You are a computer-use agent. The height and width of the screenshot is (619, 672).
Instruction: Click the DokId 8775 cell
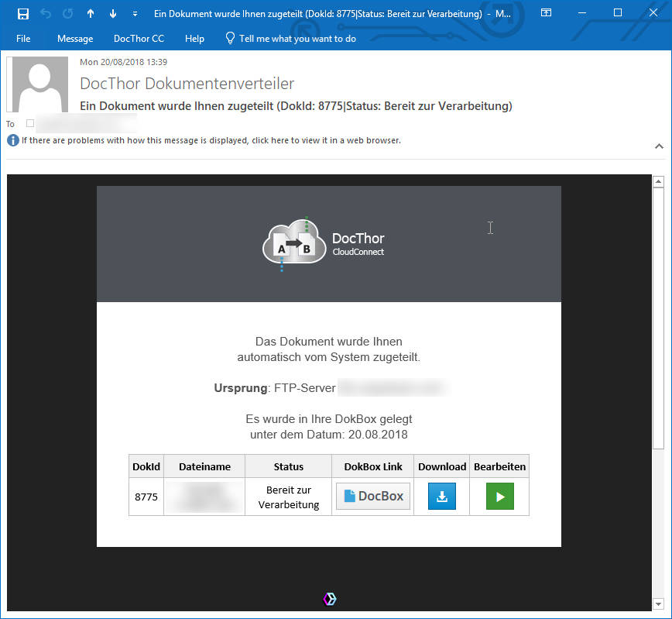(x=146, y=497)
